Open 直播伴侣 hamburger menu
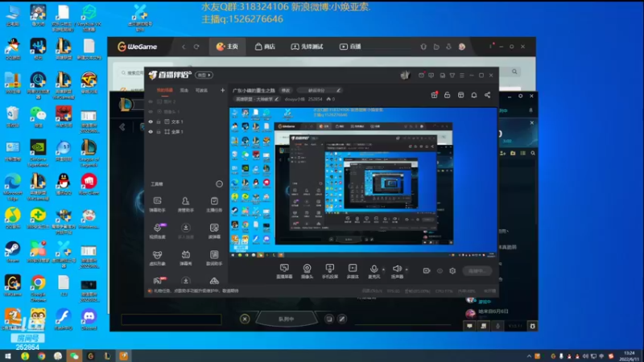The height and width of the screenshot is (362, 644). 462,76
